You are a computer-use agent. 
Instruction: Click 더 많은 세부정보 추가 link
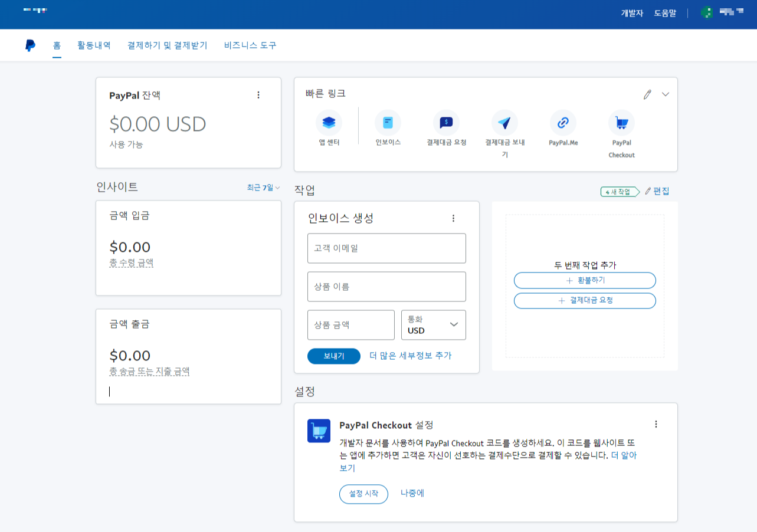tap(411, 356)
